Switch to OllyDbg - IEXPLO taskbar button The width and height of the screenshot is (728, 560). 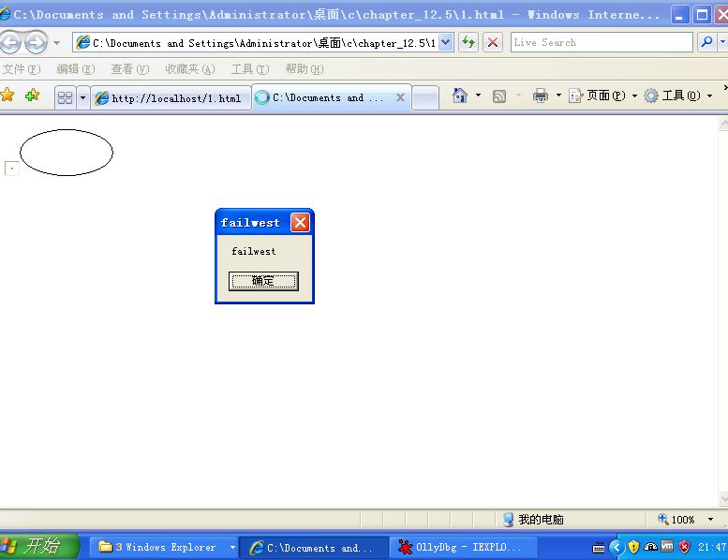coord(463,548)
